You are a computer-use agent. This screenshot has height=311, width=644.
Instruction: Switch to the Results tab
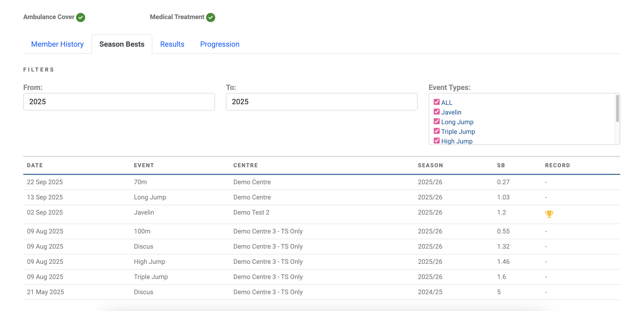point(172,44)
